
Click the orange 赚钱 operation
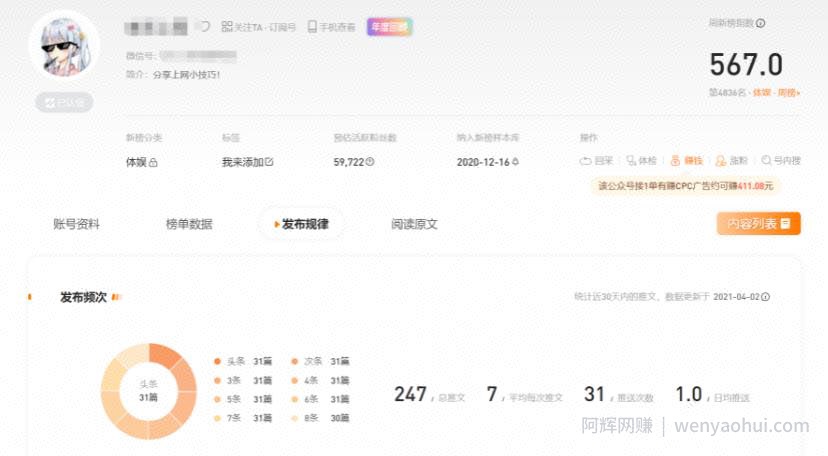(x=686, y=161)
